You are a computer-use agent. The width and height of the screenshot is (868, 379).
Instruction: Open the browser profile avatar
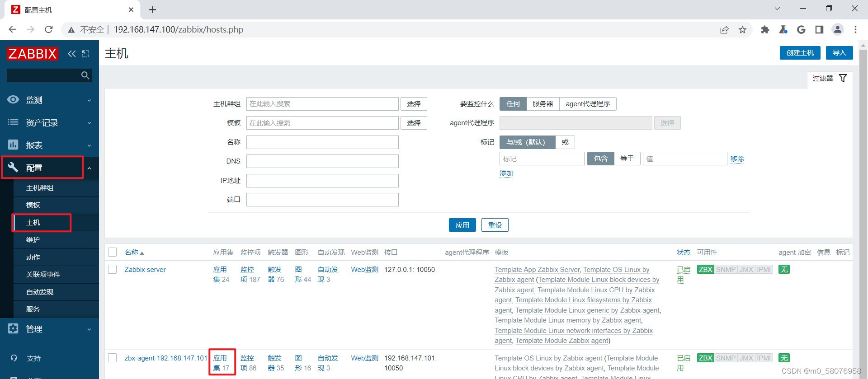point(837,29)
